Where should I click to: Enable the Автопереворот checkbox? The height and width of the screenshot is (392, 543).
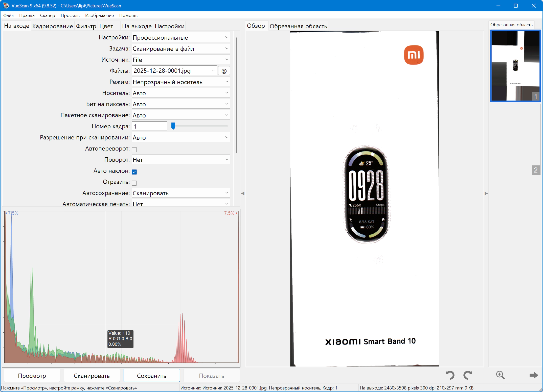[x=134, y=150]
